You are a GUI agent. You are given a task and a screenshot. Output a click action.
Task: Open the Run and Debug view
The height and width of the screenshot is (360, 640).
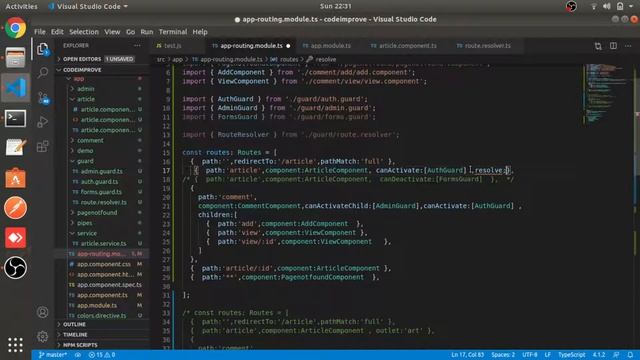[42, 122]
